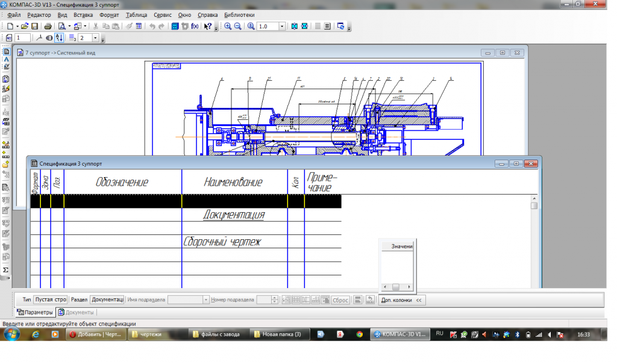The image size is (617, 364).
Task: Click the vertical scrollbar of the specification window
Action: pyautogui.click(x=534, y=241)
